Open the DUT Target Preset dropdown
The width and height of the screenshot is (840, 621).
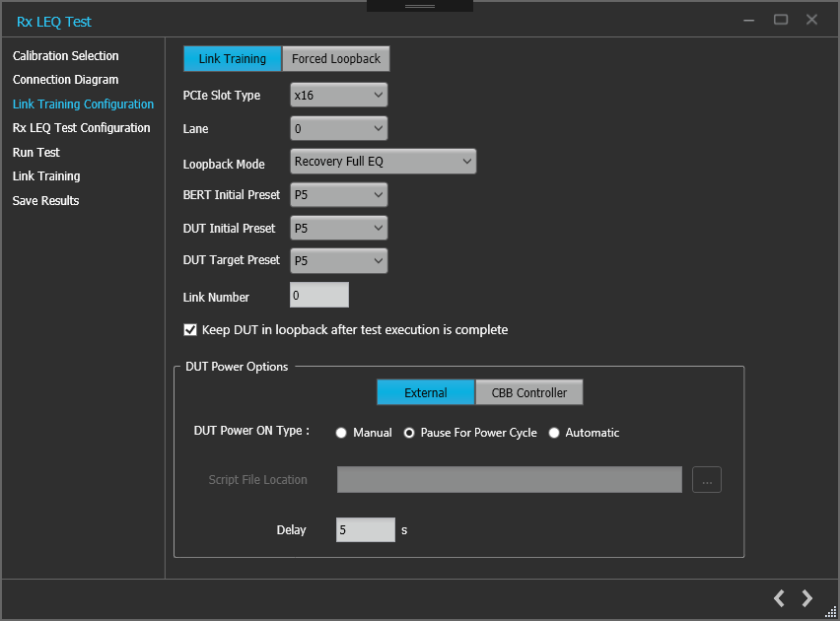point(338,261)
